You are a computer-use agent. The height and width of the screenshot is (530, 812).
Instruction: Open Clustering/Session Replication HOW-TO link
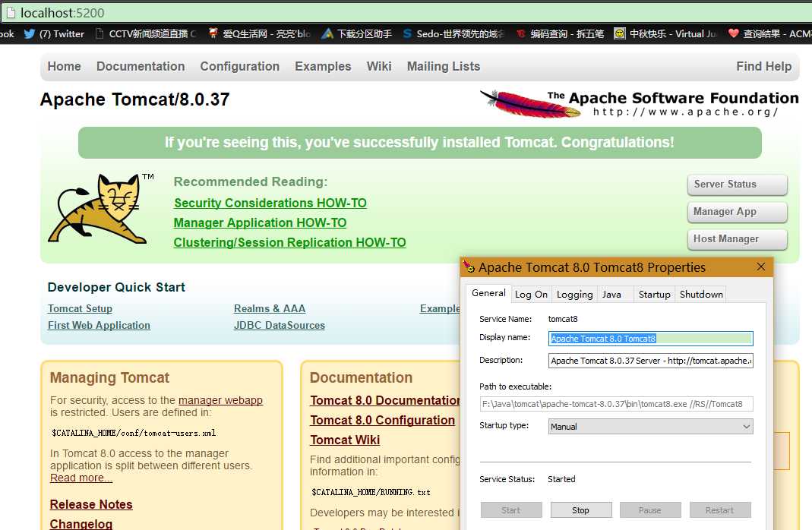click(289, 242)
